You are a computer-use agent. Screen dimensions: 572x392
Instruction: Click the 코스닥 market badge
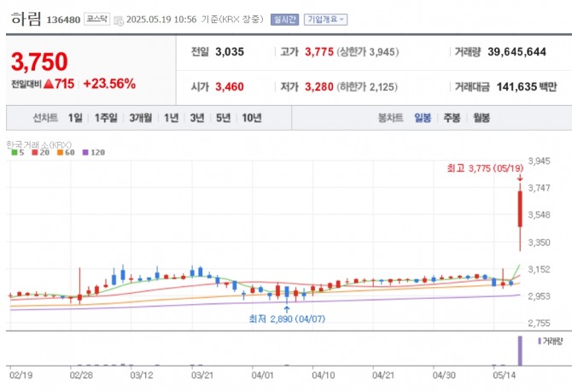(x=96, y=19)
